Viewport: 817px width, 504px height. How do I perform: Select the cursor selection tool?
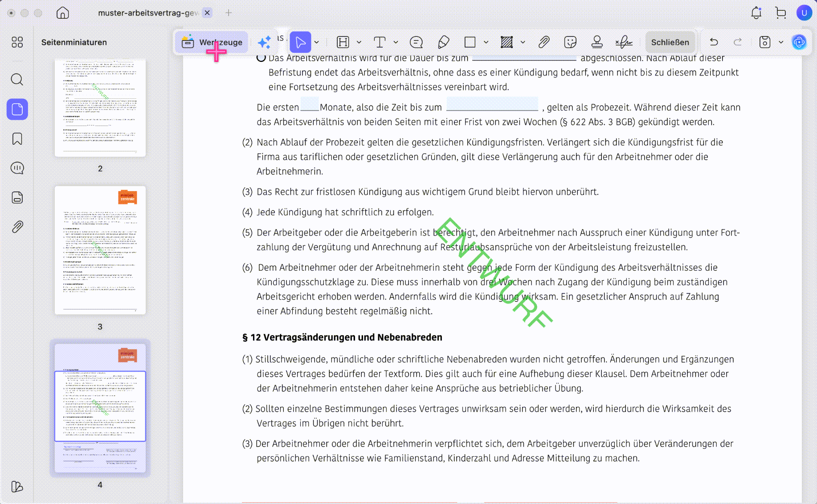click(x=301, y=42)
